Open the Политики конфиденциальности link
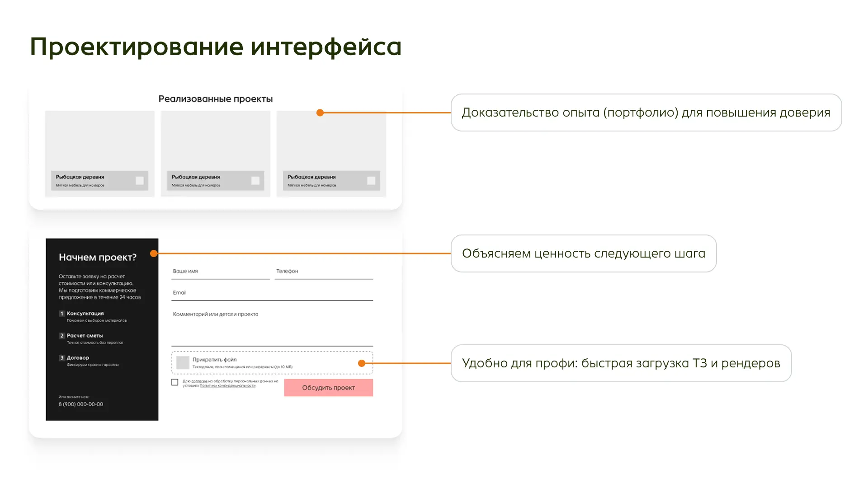 [x=227, y=386]
